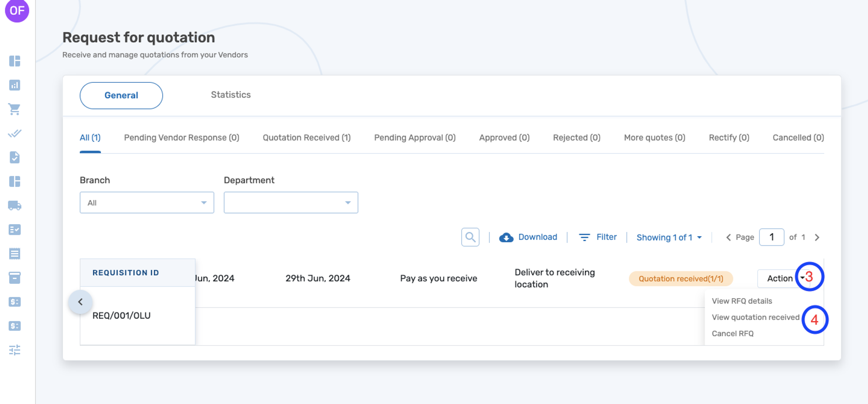Open the search magnifier above the table
This screenshot has width=868, height=404.
point(470,237)
